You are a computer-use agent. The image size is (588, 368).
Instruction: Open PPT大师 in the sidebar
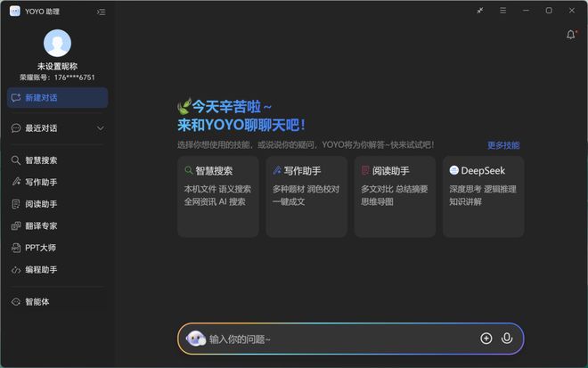tap(57, 248)
